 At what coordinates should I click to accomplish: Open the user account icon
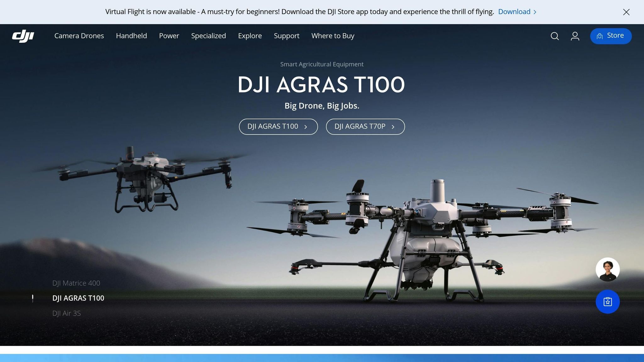point(575,36)
